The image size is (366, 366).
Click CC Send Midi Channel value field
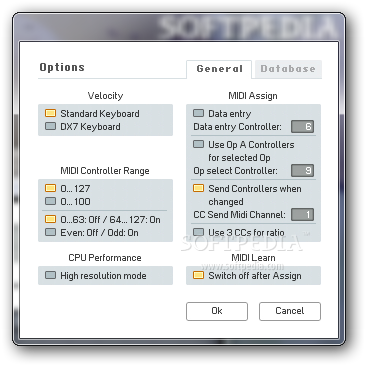pos(303,215)
